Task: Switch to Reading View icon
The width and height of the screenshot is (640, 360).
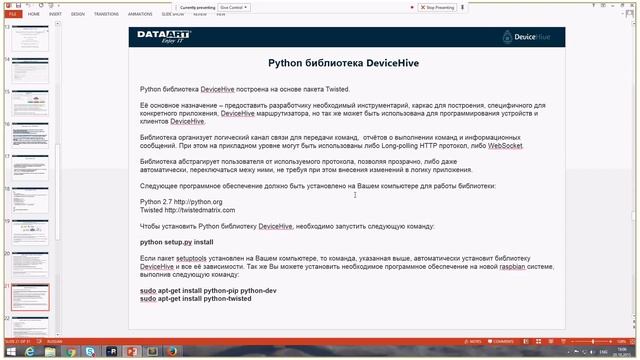Action: [551, 341]
